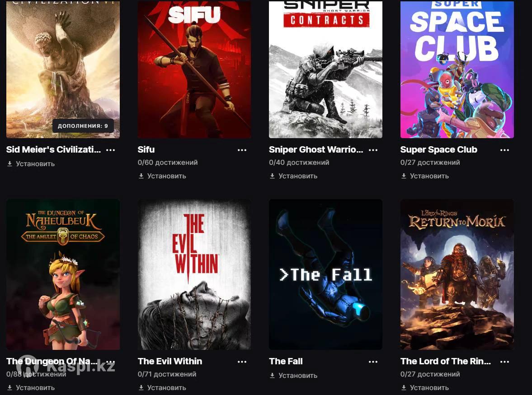The height and width of the screenshot is (395, 532).
Task: Click Установить under Super Space Club
Action: 425,176
